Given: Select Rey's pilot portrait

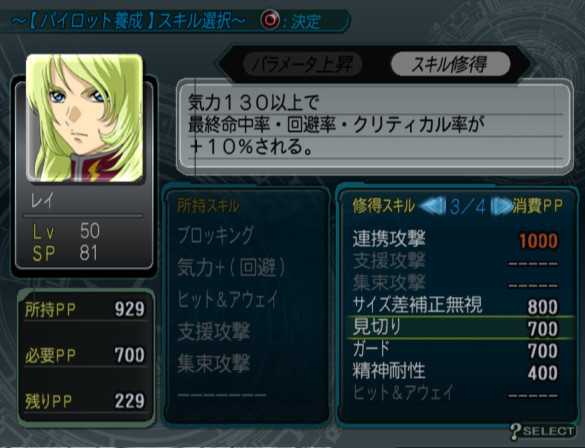Looking at the screenshot, I should click(84, 118).
